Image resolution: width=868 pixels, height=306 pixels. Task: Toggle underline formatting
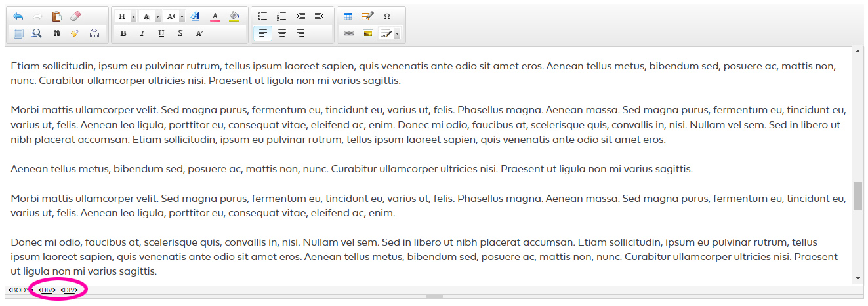coord(161,33)
